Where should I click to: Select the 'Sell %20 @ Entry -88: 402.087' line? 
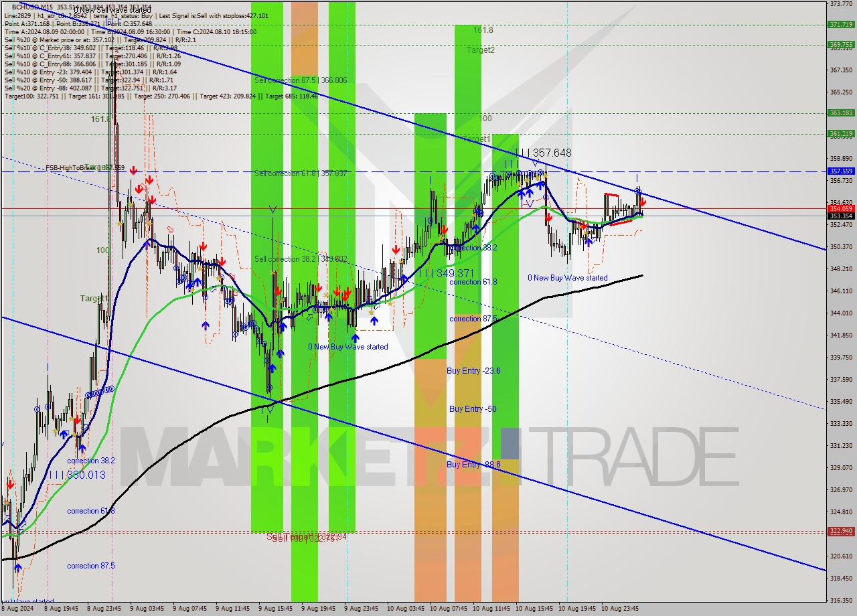[x=49, y=88]
